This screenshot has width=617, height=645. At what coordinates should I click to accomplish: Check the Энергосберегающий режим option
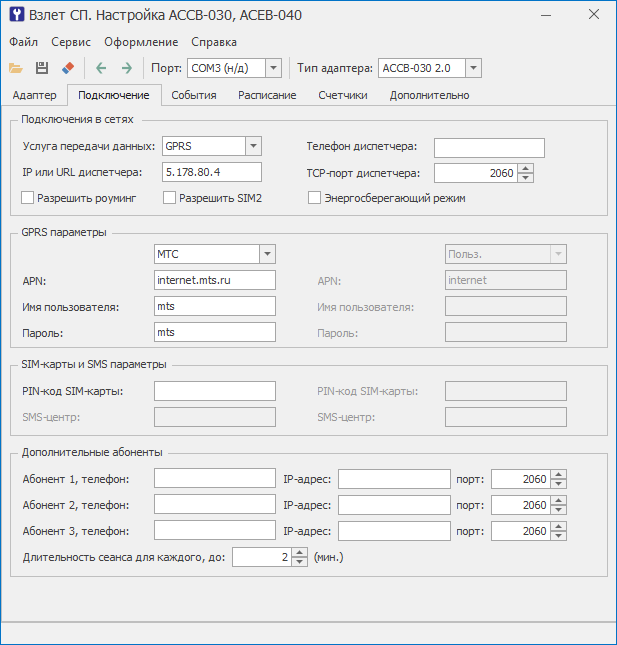click(x=315, y=198)
